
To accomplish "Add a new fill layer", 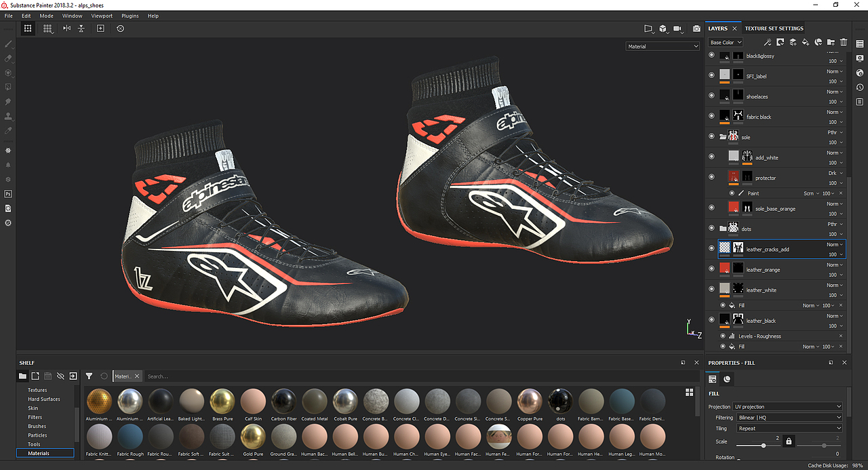I will pos(806,42).
